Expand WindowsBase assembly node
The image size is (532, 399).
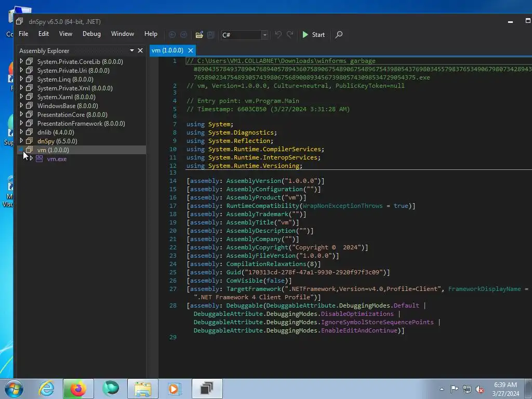(21, 105)
